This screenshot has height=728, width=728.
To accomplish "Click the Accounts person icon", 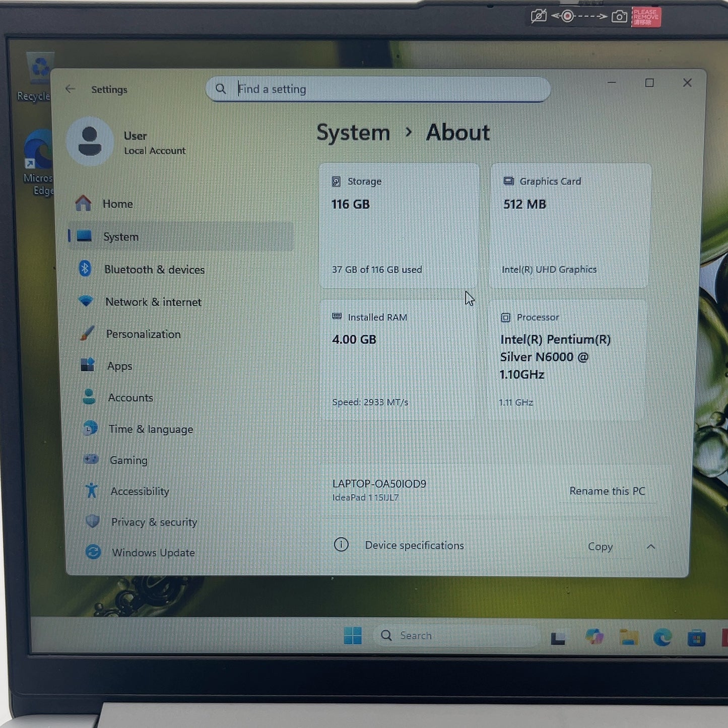I will [x=89, y=397].
